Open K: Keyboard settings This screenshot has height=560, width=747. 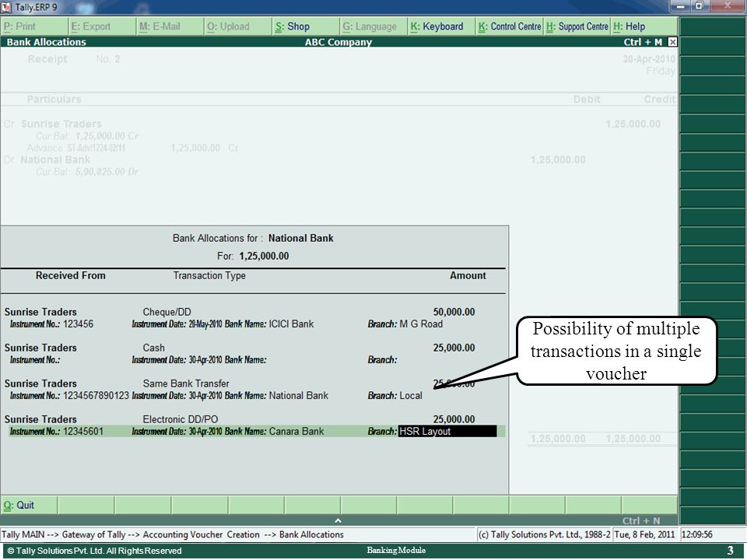click(x=442, y=26)
